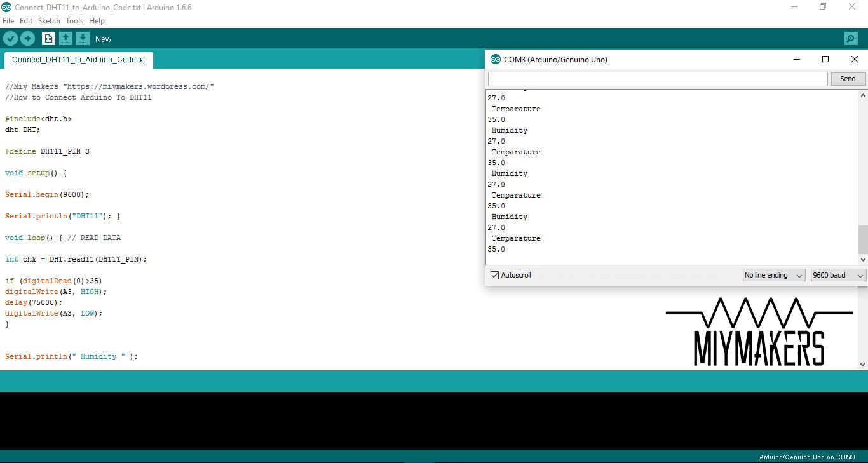This screenshot has height=463, width=868.
Task: Open the Help menu
Action: 97,21
